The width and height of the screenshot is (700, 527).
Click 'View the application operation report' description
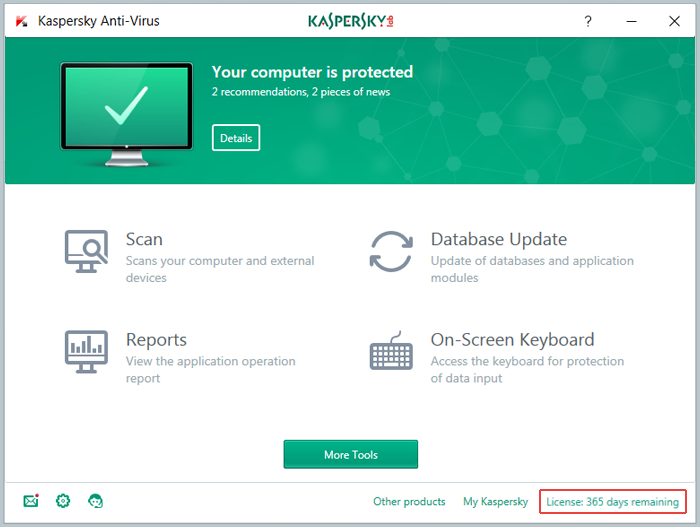[211, 370]
